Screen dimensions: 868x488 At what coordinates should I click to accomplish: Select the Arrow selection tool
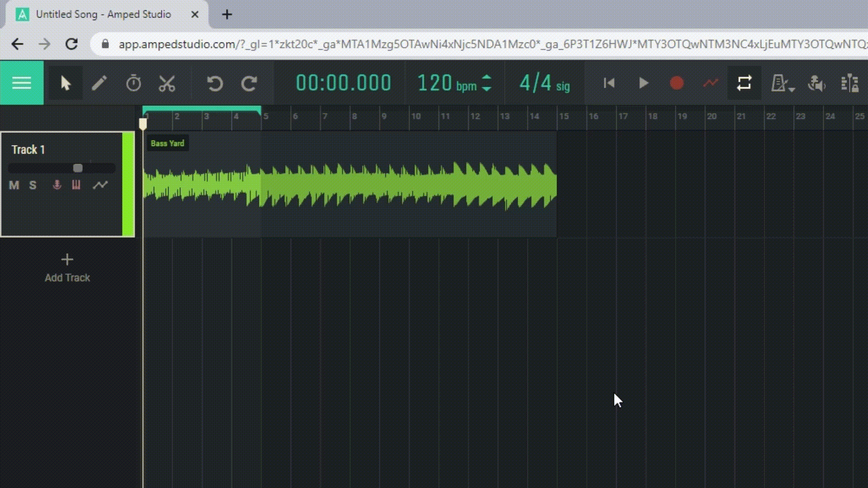coord(65,83)
